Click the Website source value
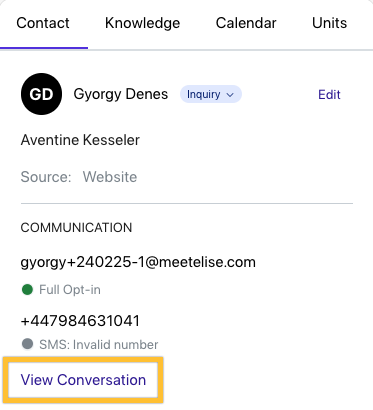Image resolution: width=373 pixels, height=410 pixels. pos(110,177)
